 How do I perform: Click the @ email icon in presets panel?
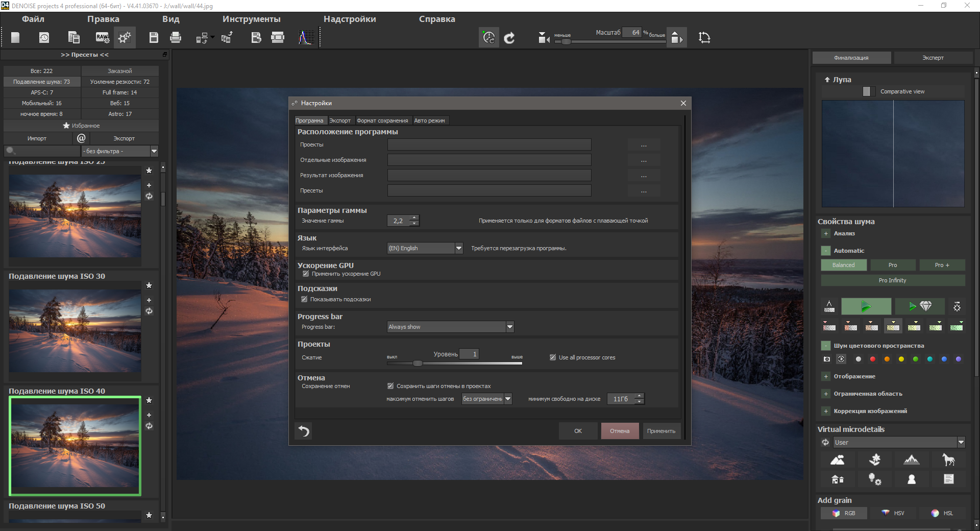coord(81,138)
